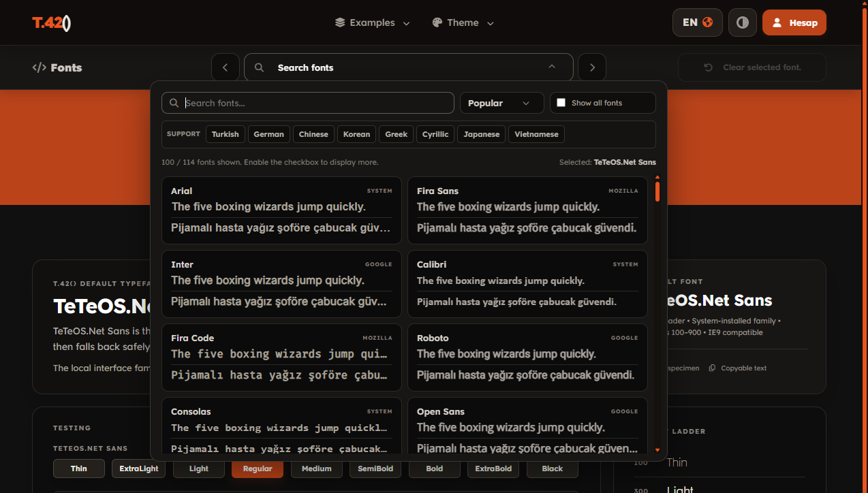
Task: Go to previous font with left arrow
Action: (x=226, y=67)
